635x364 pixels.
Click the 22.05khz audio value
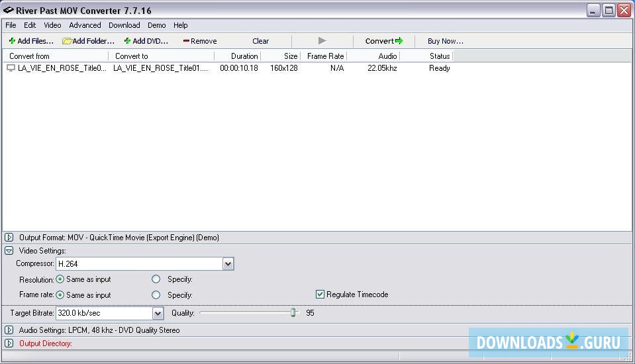(x=382, y=68)
